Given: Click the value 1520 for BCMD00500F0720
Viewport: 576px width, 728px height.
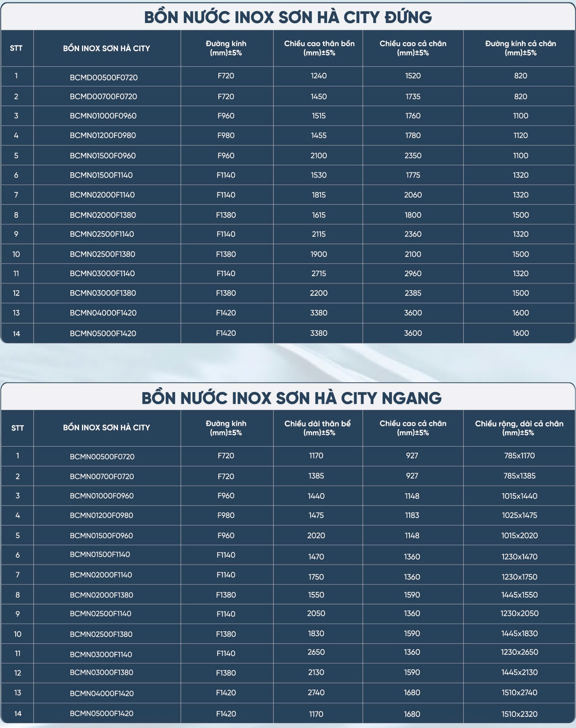Looking at the screenshot, I should tap(413, 76).
